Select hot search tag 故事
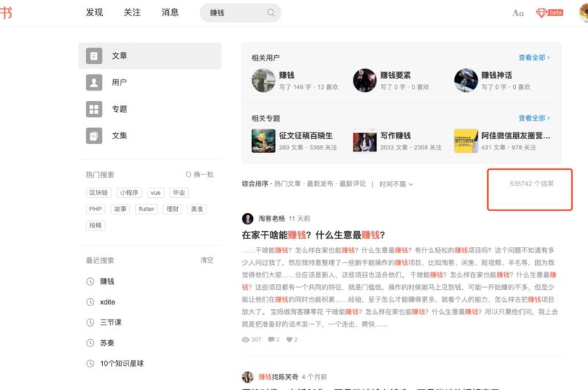 click(x=120, y=209)
